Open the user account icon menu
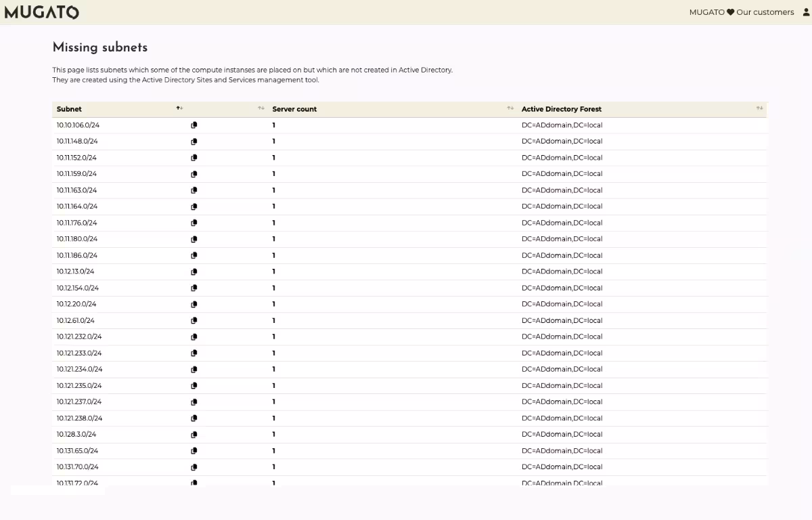Image resolution: width=812 pixels, height=520 pixels. coord(805,12)
